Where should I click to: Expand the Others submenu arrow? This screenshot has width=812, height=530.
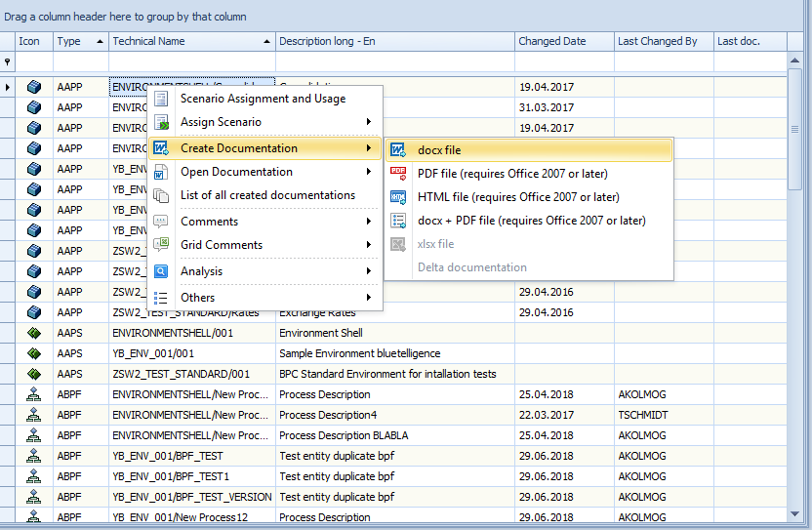click(x=369, y=298)
